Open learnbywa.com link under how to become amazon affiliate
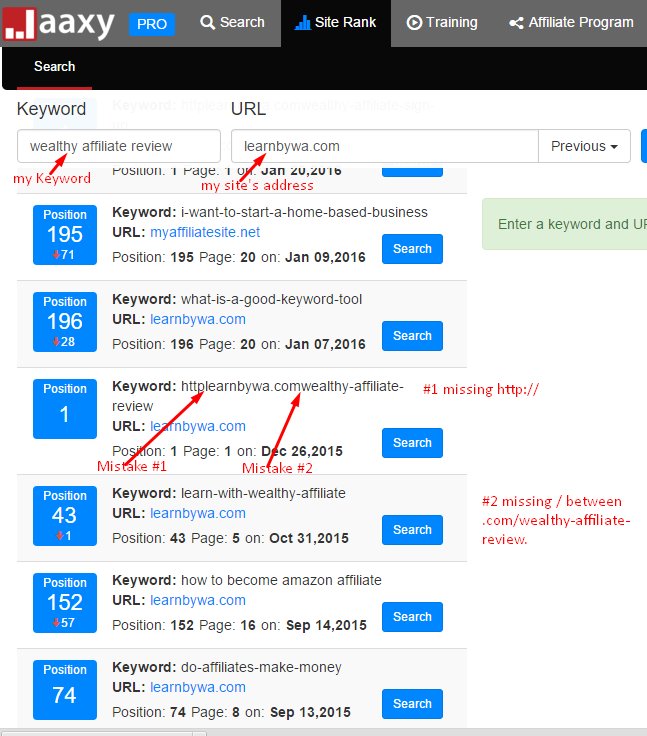The height and width of the screenshot is (736, 647). tap(198, 600)
